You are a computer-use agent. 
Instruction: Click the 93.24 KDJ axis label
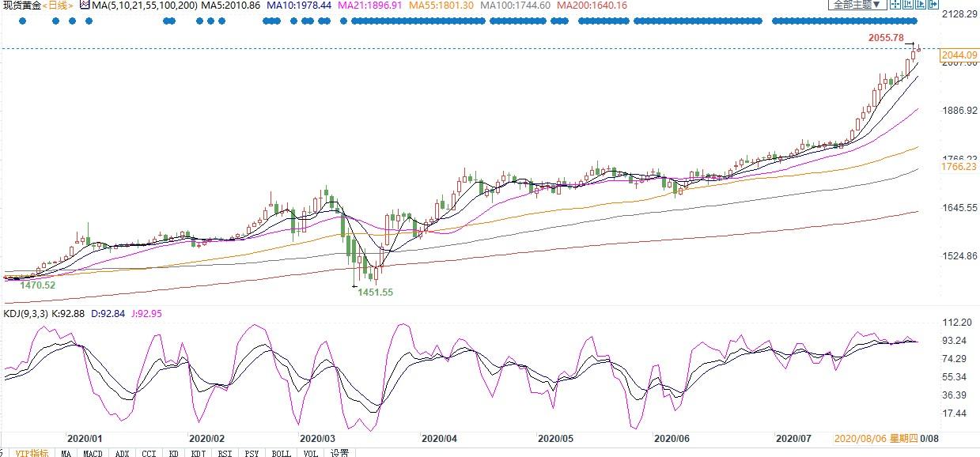[955, 341]
